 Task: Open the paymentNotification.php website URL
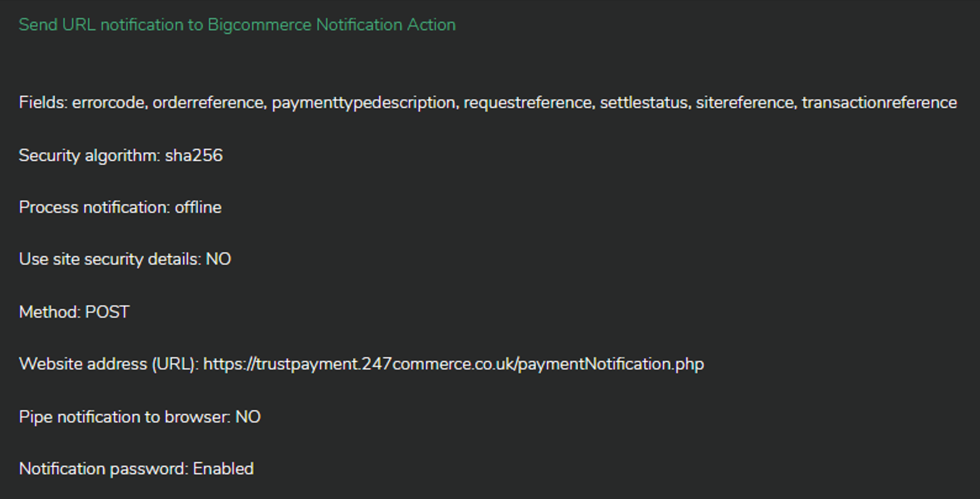(453, 364)
